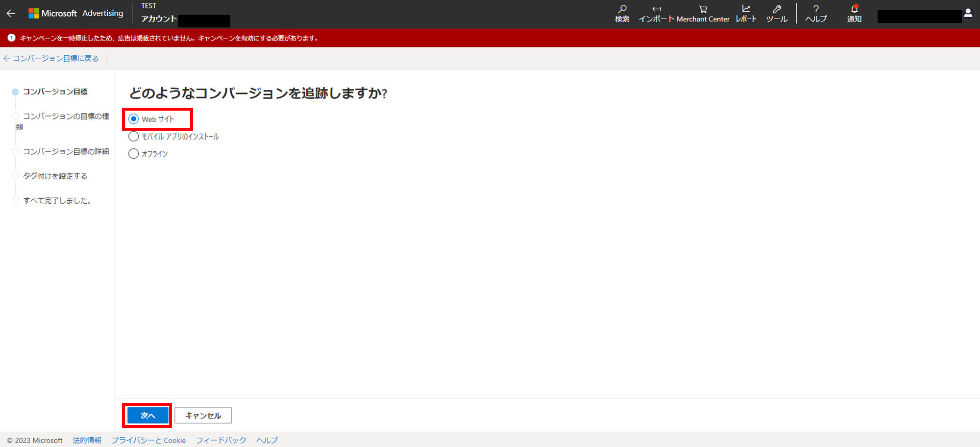980x447 pixels.
Task: Open the search tool (検索)
Action: (622, 14)
